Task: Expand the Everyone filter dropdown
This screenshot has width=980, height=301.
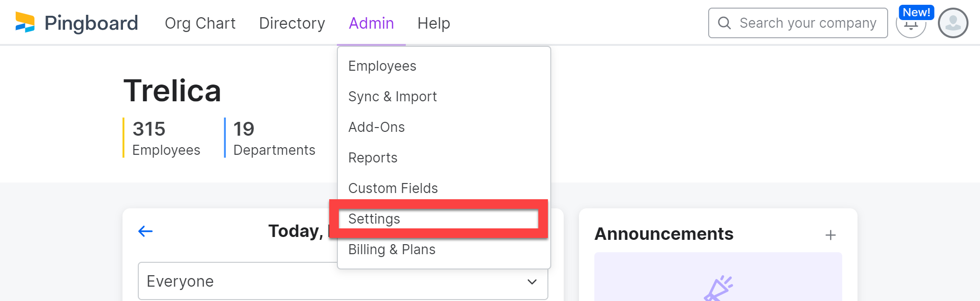Action: tap(343, 281)
